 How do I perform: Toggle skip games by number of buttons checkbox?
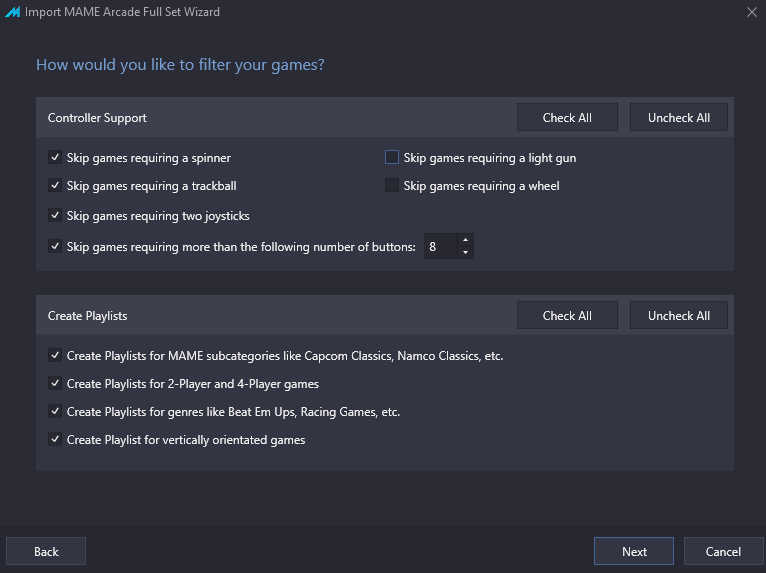click(x=55, y=246)
